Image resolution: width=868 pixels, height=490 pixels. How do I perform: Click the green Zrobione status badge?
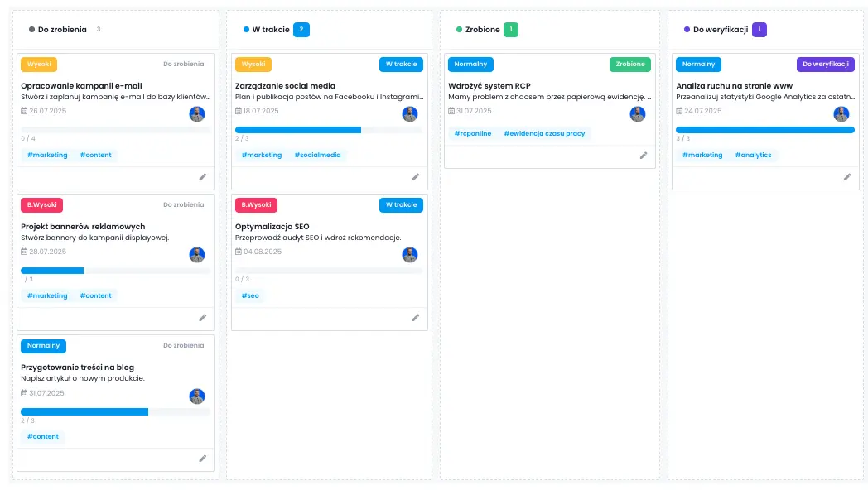click(x=630, y=65)
